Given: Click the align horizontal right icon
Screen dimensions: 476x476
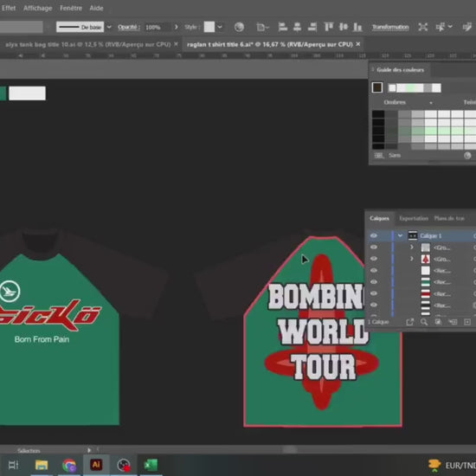Looking at the screenshot, I should click(312, 27).
